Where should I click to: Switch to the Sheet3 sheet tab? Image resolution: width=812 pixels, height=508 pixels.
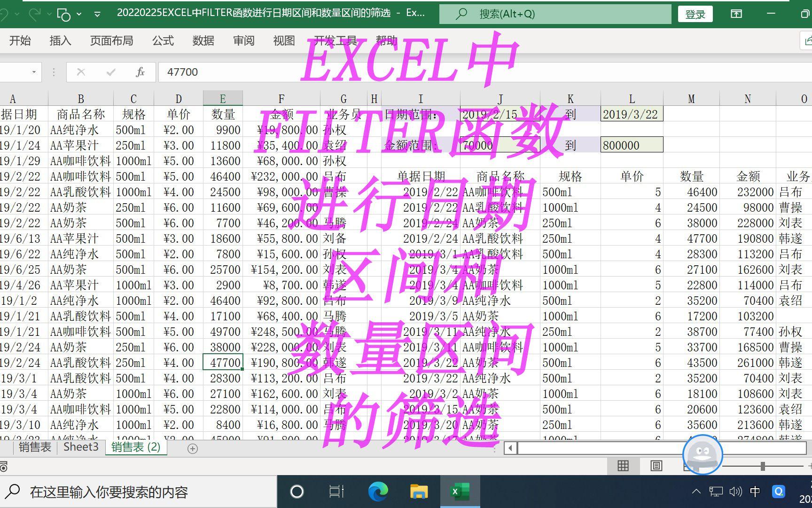point(81,447)
